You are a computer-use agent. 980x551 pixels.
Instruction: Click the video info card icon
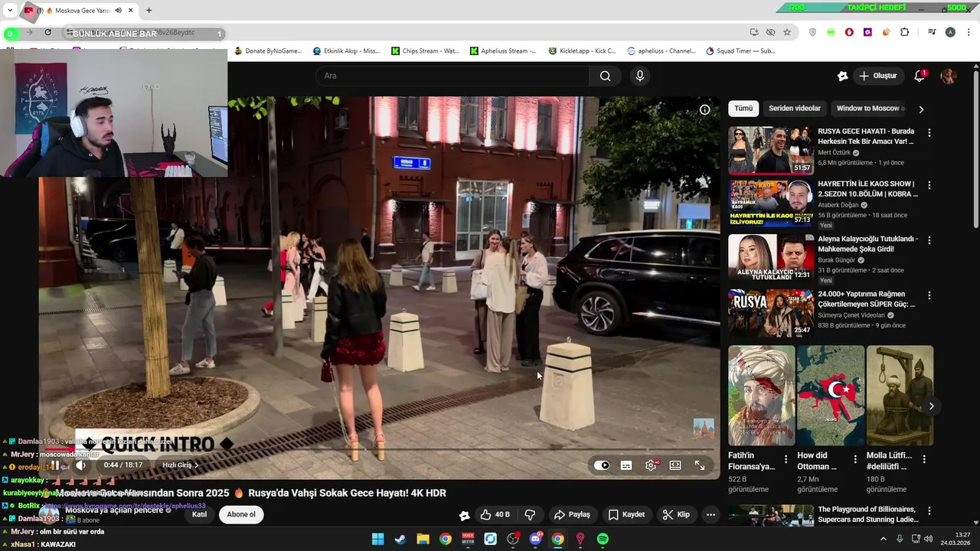tap(704, 109)
